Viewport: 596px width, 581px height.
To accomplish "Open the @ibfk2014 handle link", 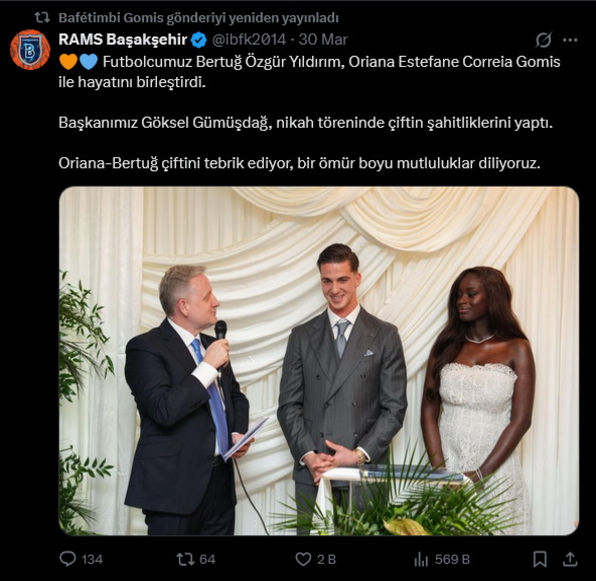I will (249, 40).
